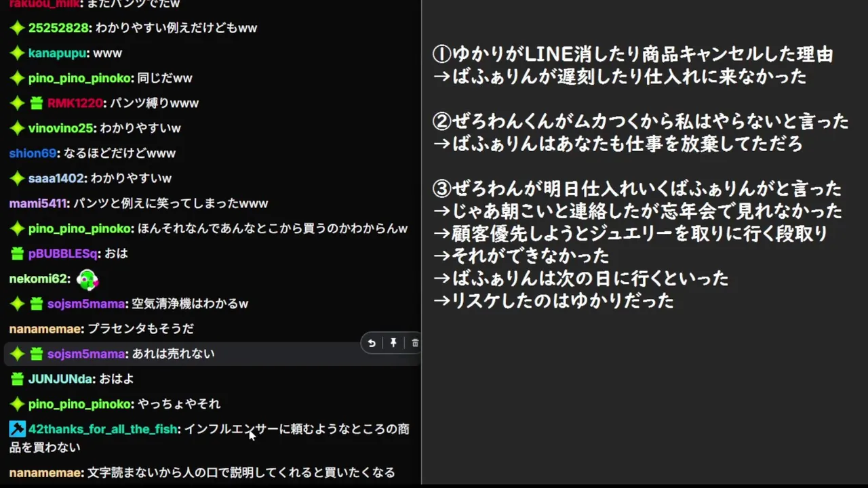Click the reply arrow icon on the highlighted message
Screen dimensions: 868x488
tap(372, 343)
